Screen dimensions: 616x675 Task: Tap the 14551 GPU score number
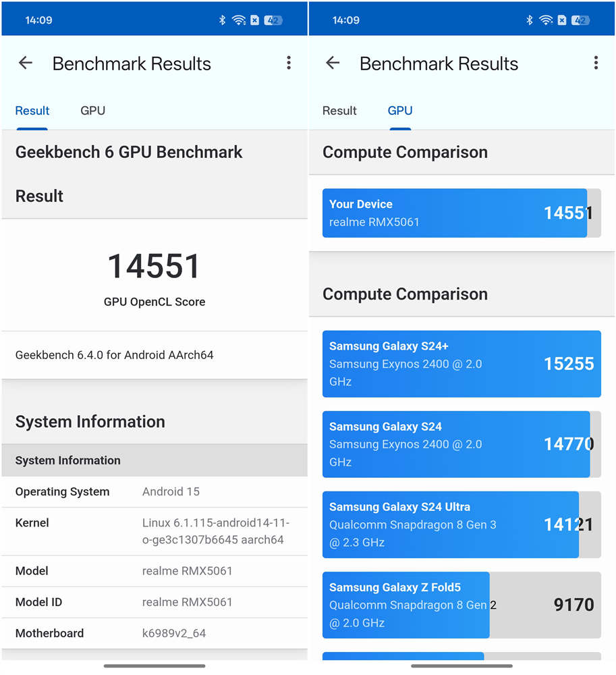pos(154,266)
